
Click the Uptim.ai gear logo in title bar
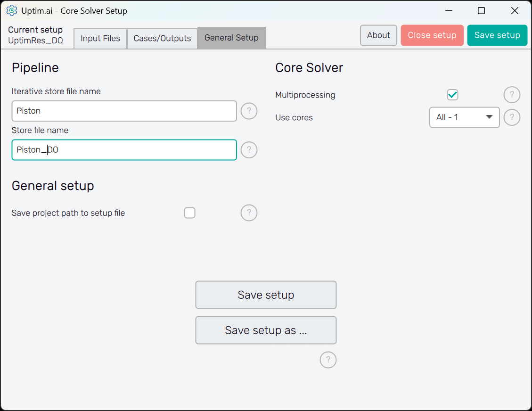click(11, 10)
